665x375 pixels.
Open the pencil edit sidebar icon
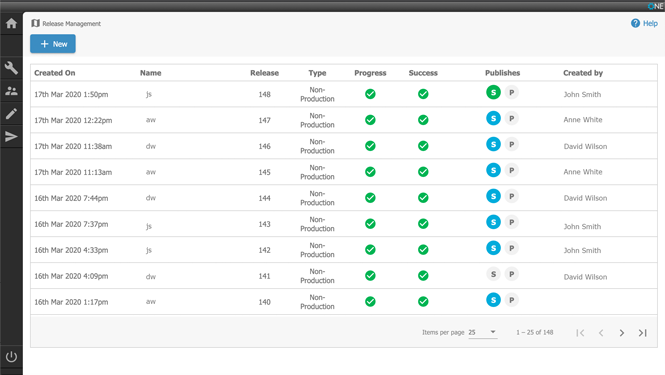(x=11, y=114)
